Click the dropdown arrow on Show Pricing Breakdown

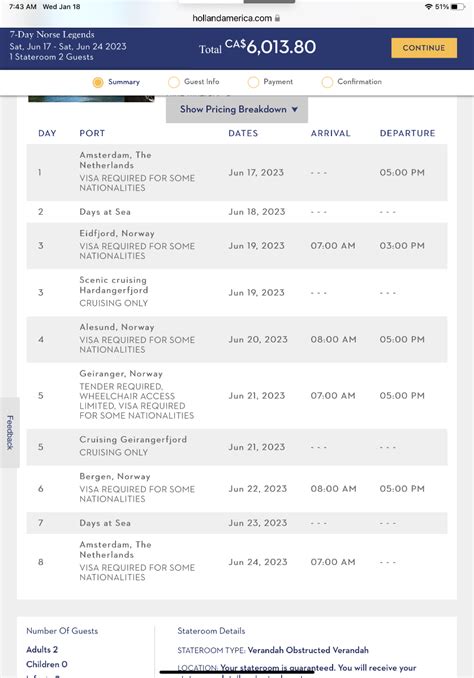click(x=295, y=109)
